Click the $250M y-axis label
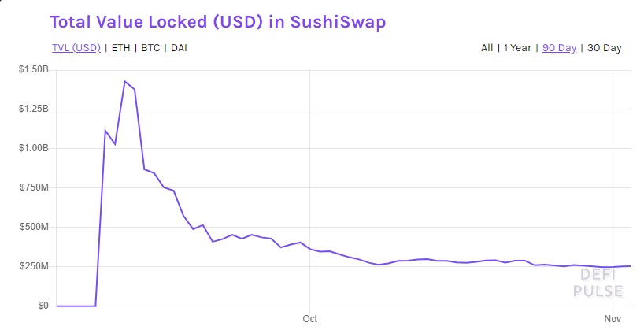The height and width of the screenshot is (330, 644). (x=34, y=266)
